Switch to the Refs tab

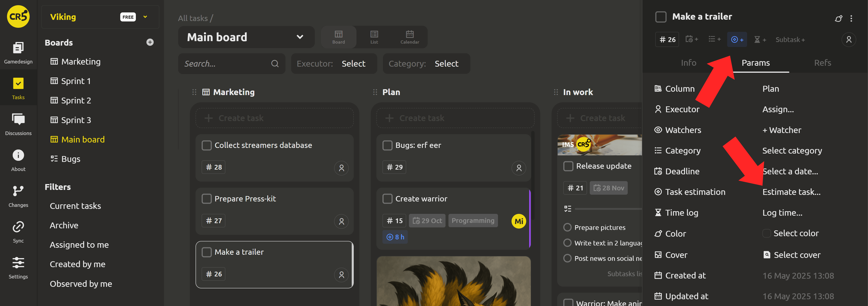[823, 63]
